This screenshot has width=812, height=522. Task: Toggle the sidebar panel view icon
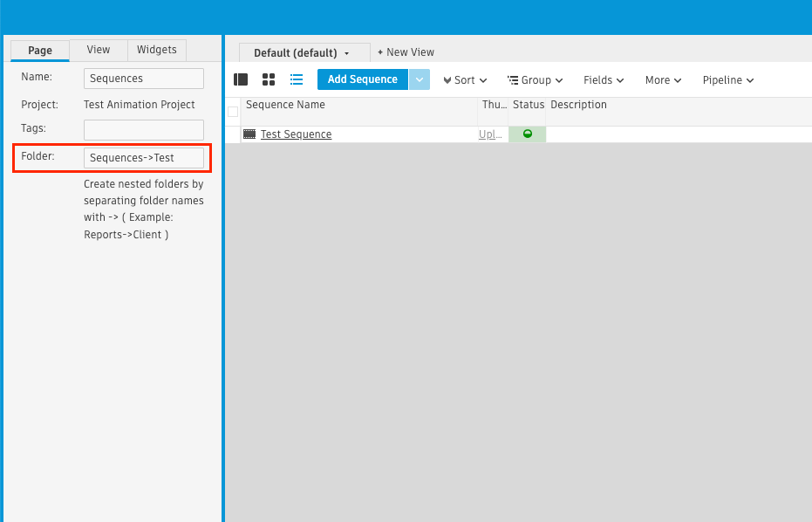(x=241, y=79)
